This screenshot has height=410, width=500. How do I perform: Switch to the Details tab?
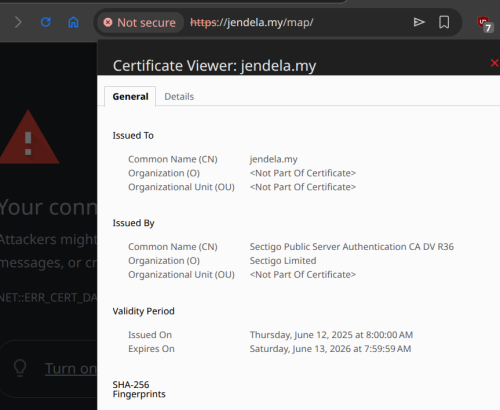pyautogui.click(x=179, y=97)
